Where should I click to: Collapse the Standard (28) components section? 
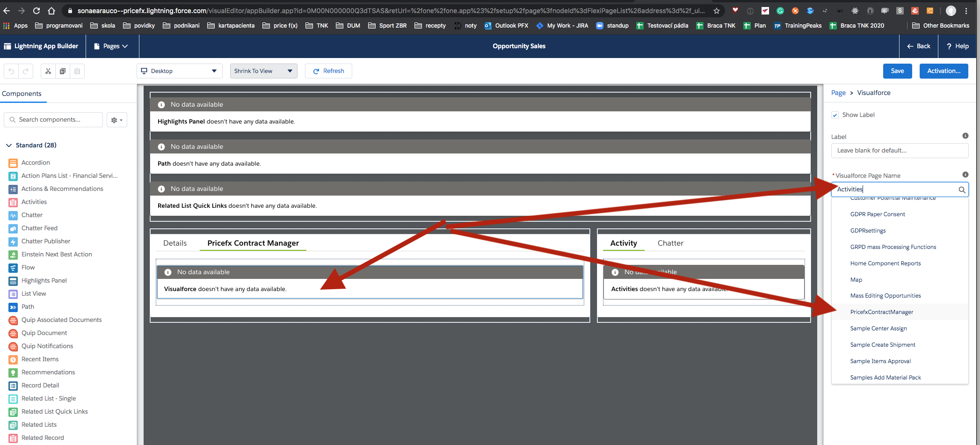(9, 146)
